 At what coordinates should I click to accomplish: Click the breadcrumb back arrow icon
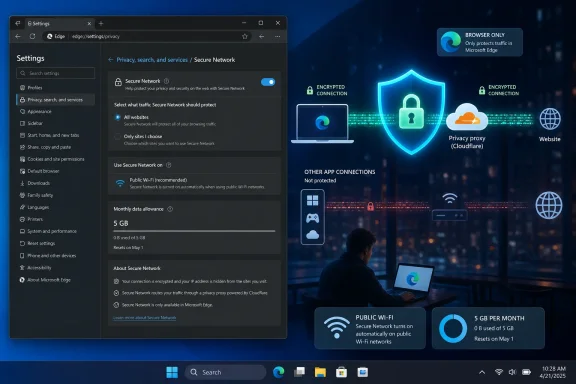pos(111,60)
